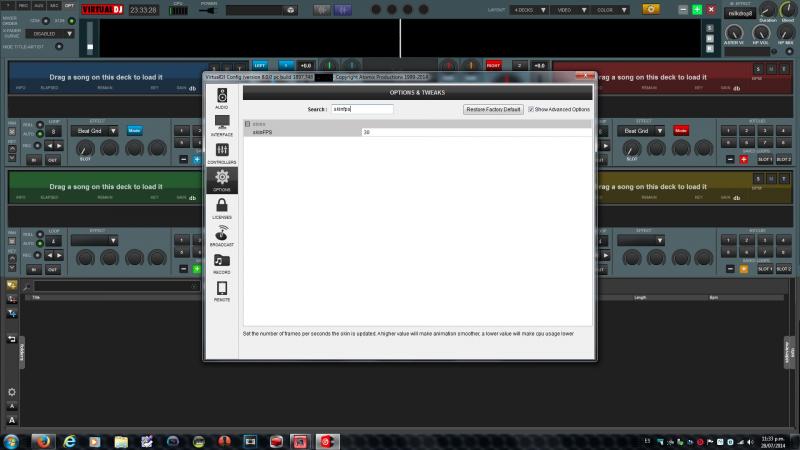Open the Audio settings section
The height and width of the screenshot is (450, 800).
222,98
